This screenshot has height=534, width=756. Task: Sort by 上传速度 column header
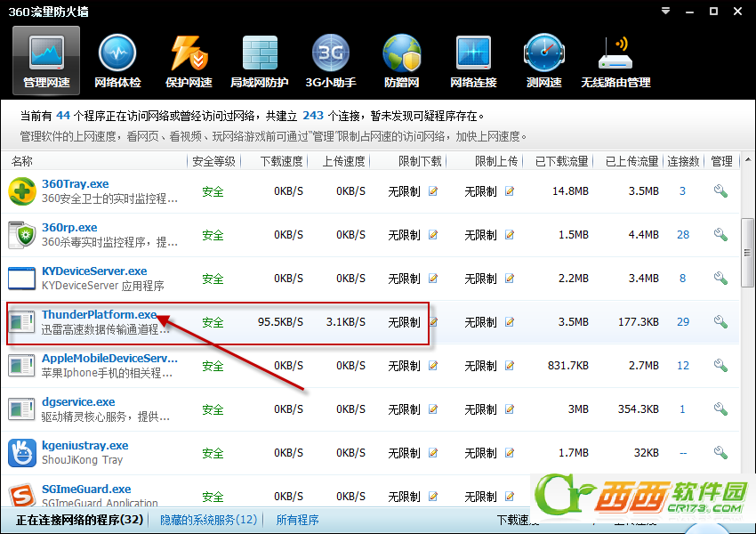[x=343, y=161]
